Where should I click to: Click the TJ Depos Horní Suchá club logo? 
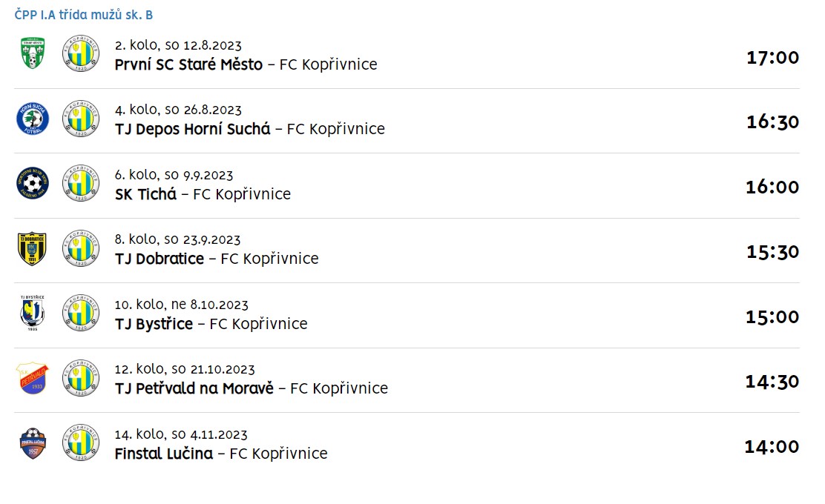[x=33, y=119]
